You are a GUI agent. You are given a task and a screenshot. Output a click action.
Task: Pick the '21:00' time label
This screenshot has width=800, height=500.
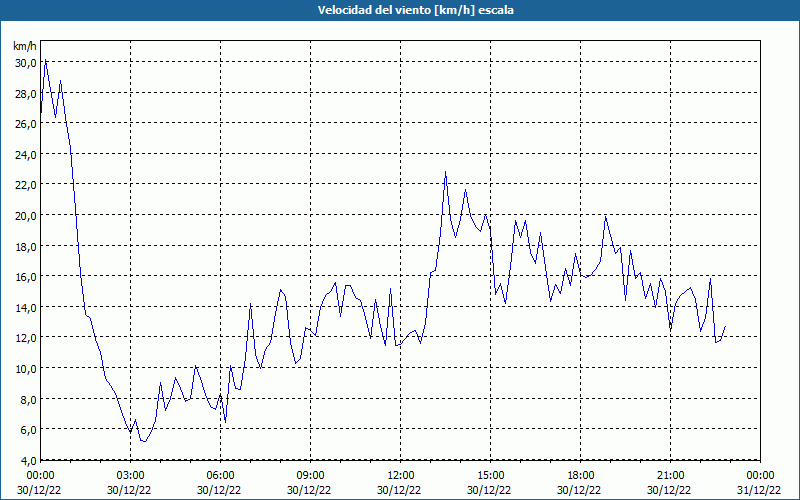point(670,475)
